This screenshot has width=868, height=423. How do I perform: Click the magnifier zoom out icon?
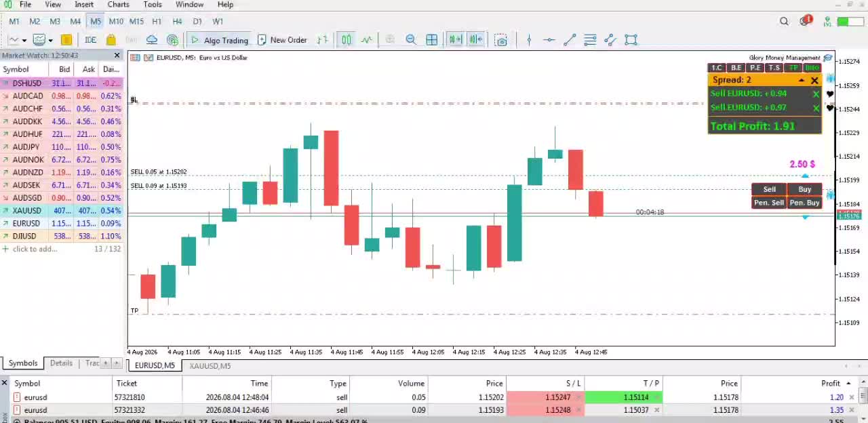(x=411, y=40)
